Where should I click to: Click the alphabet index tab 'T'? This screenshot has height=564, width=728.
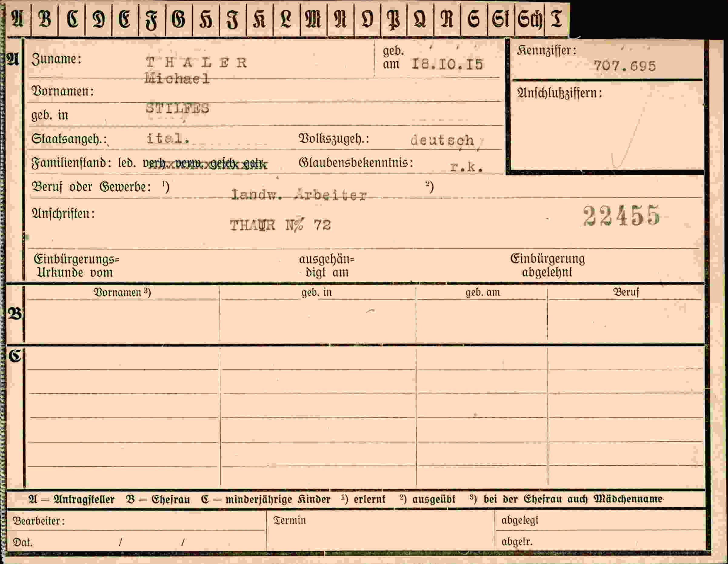click(557, 19)
